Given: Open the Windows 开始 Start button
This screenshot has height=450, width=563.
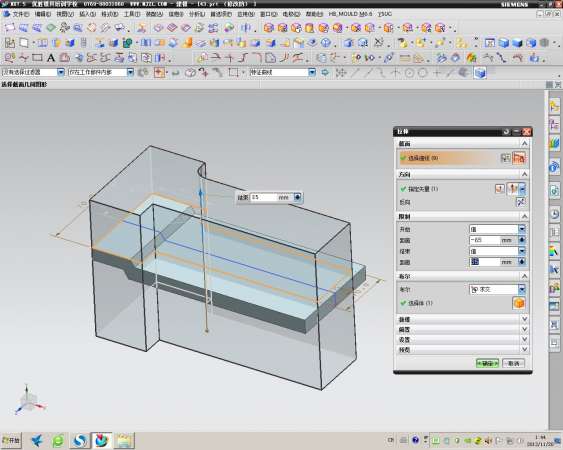Looking at the screenshot, I should [11, 440].
